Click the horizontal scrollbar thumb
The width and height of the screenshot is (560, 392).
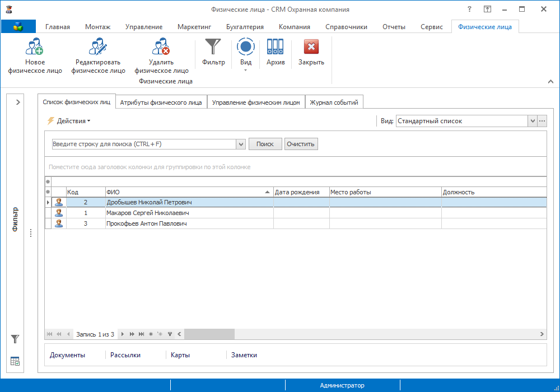point(209,334)
